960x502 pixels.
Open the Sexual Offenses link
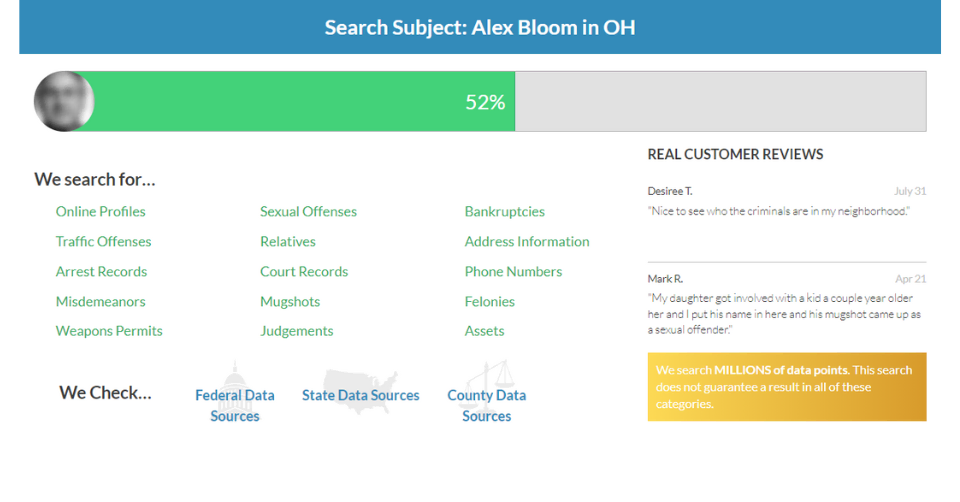coord(308,211)
